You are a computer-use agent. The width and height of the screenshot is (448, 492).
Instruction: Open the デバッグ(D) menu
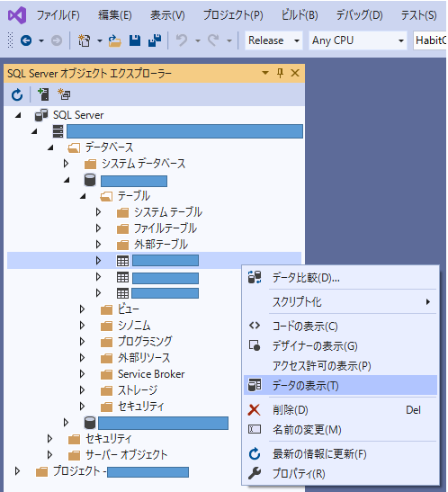tap(359, 15)
